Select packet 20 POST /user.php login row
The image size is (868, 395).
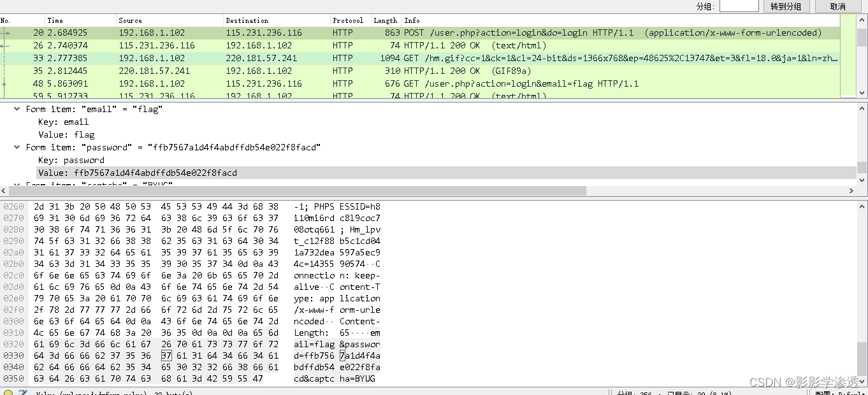pyautogui.click(x=420, y=32)
